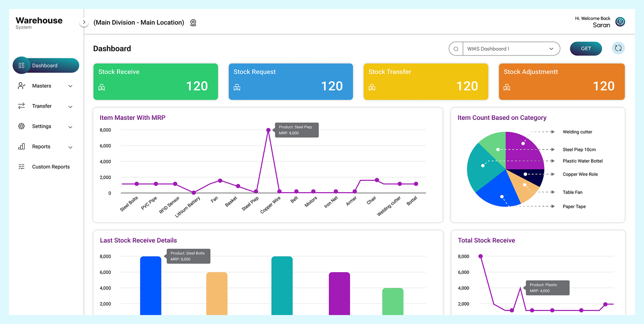Screen dimensions: 644x324
Task: Open the Reports sidebar menu
Action: [x=41, y=147]
